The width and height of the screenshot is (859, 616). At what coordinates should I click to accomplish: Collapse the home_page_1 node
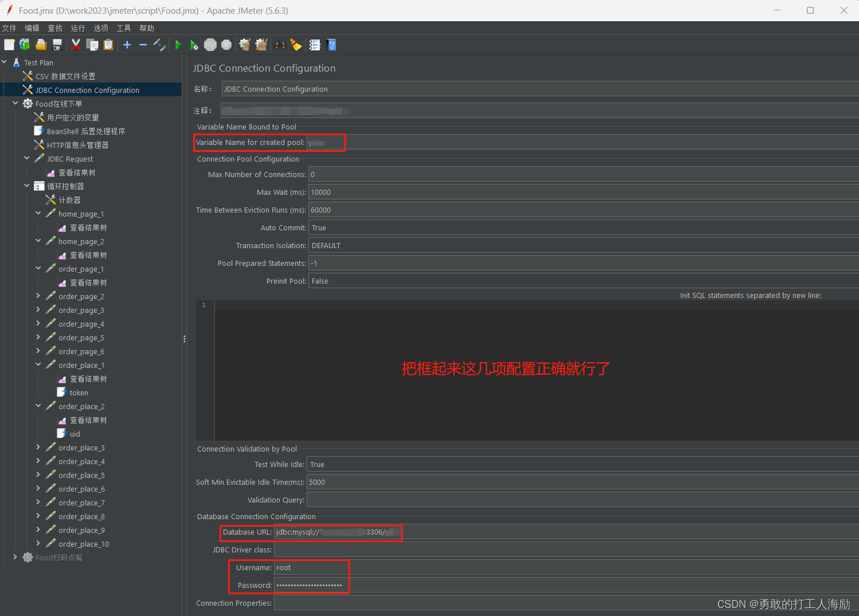tap(38, 213)
